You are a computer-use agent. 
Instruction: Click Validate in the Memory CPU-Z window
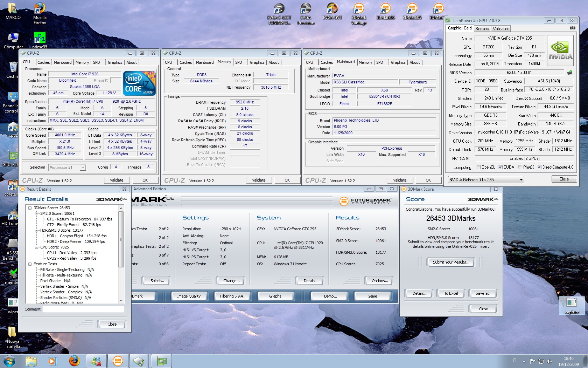pyautogui.click(x=259, y=180)
